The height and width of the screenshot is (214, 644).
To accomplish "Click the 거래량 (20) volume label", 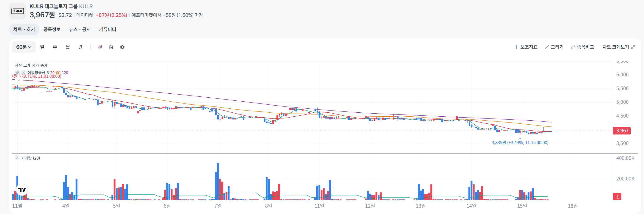I will (31, 158).
